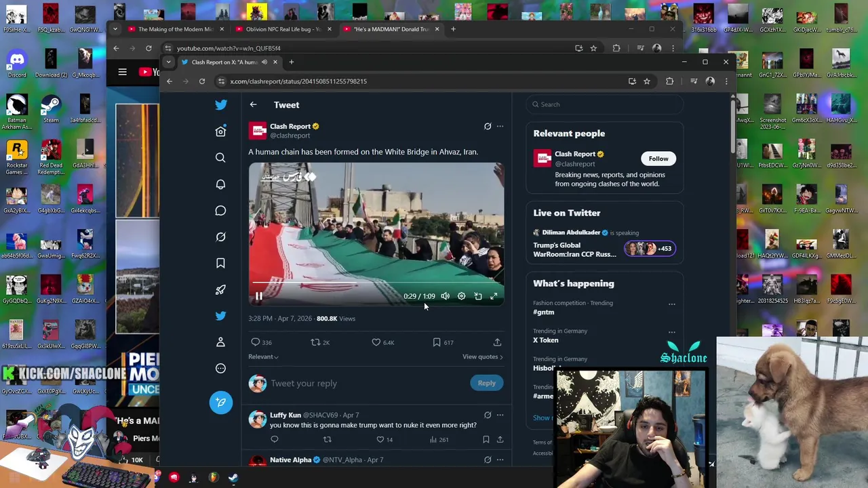Retweet the Clash Report tweet
This screenshot has width=868, height=488.
pos(320,342)
